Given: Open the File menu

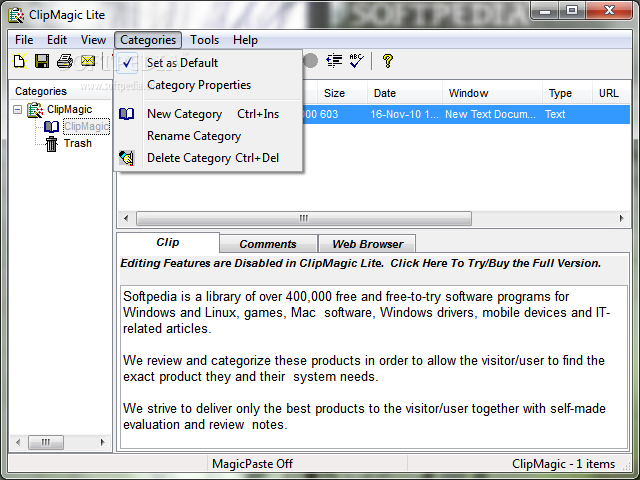Looking at the screenshot, I should [24, 40].
